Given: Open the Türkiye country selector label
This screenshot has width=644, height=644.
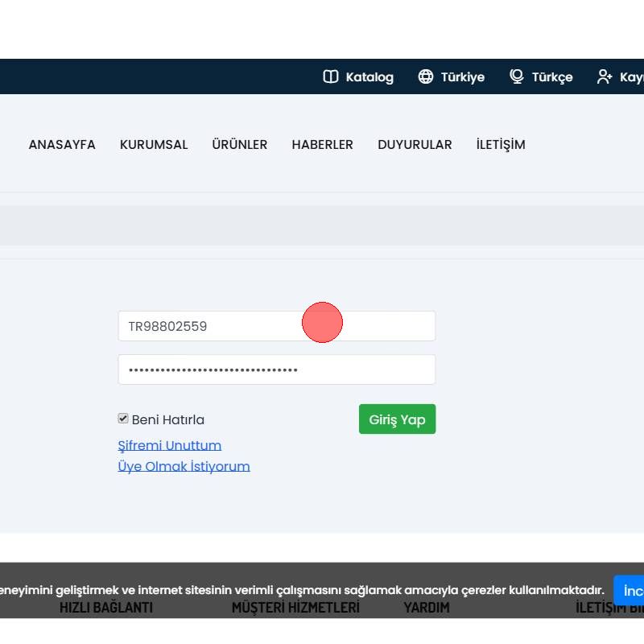Looking at the screenshot, I should click(x=462, y=77).
